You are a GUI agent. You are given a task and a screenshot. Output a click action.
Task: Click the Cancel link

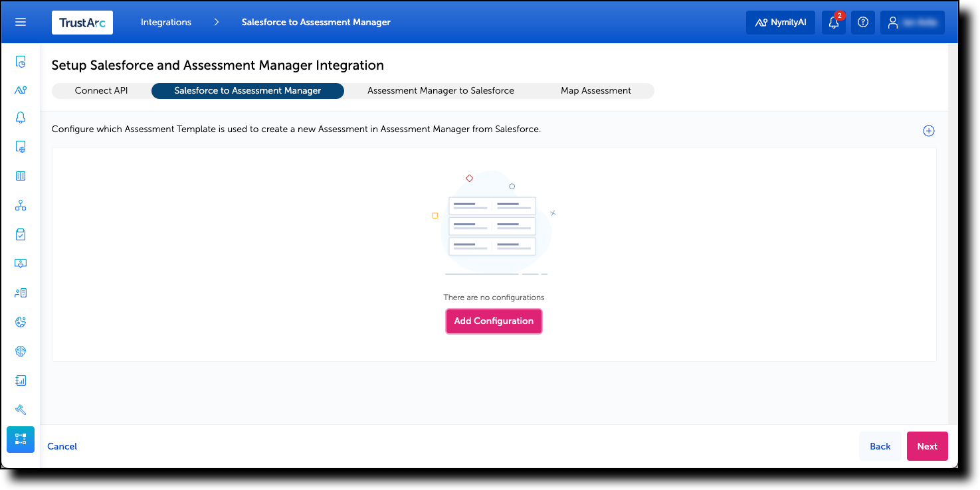click(x=62, y=446)
